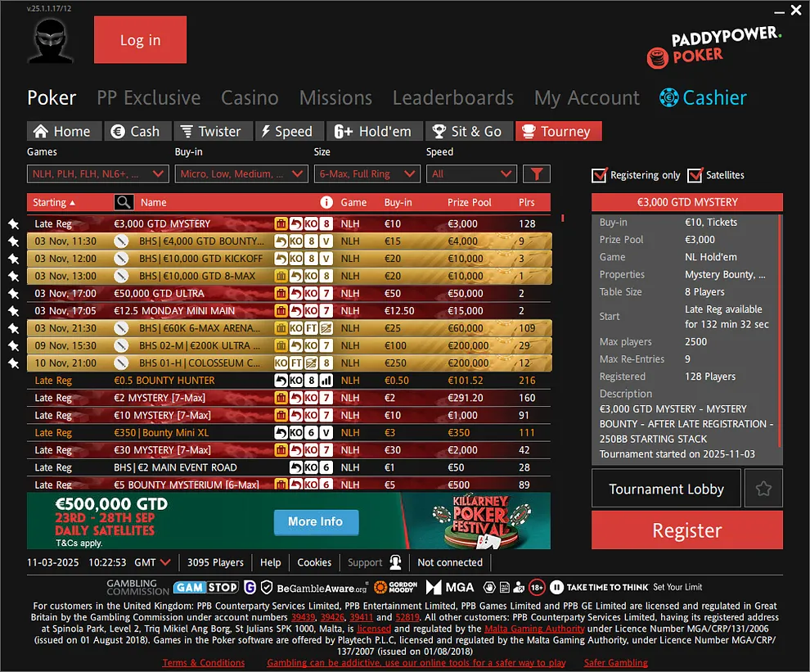Click More Info on the €500,000 GTD banner
This screenshot has height=672, width=810.
pyautogui.click(x=316, y=522)
